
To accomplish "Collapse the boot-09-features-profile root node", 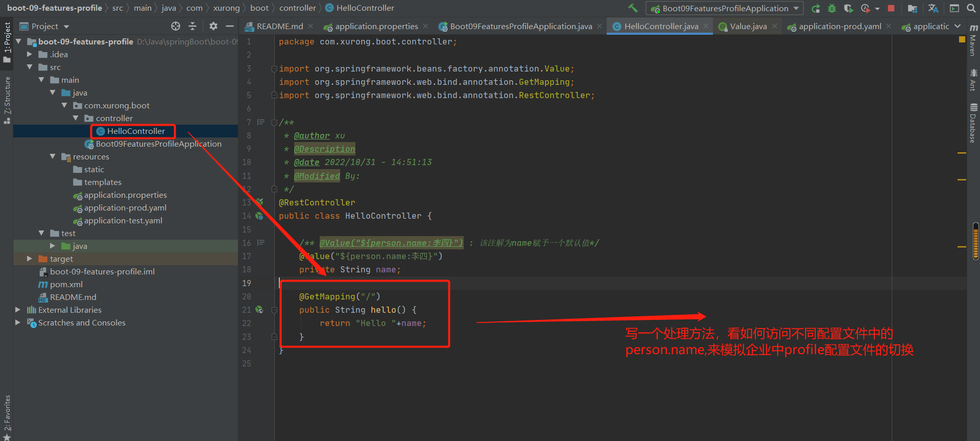I will coord(19,41).
